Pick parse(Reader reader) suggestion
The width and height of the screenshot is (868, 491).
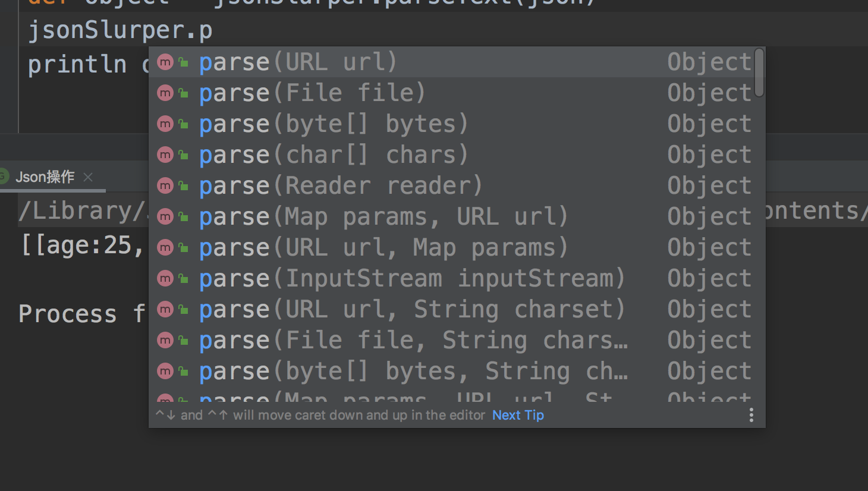(x=457, y=185)
